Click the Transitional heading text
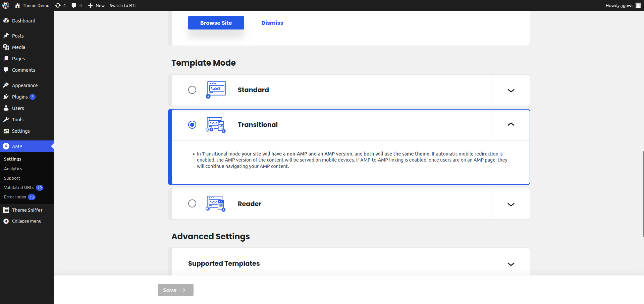The height and width of the screenshot is (304, 644). click(258, 125)
